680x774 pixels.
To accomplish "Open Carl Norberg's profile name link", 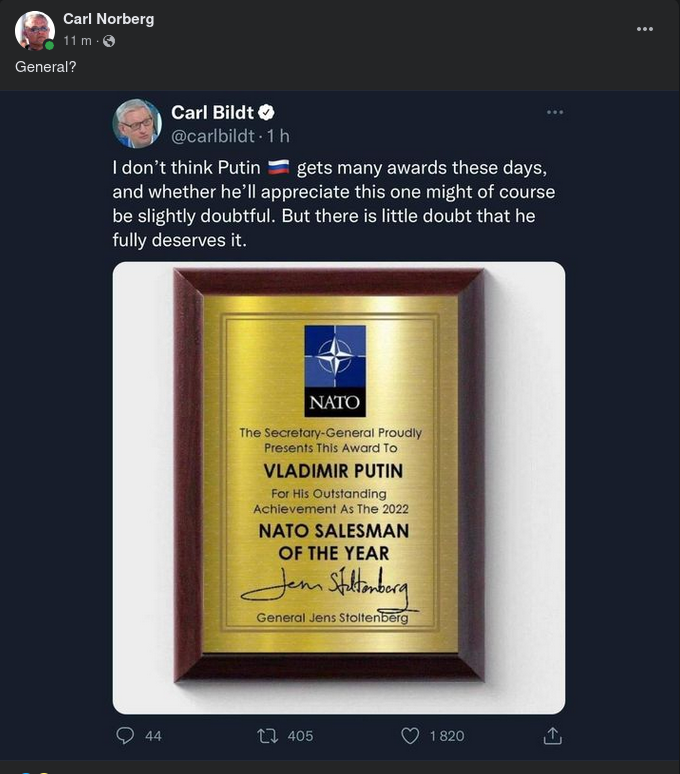I will [108, 19].
